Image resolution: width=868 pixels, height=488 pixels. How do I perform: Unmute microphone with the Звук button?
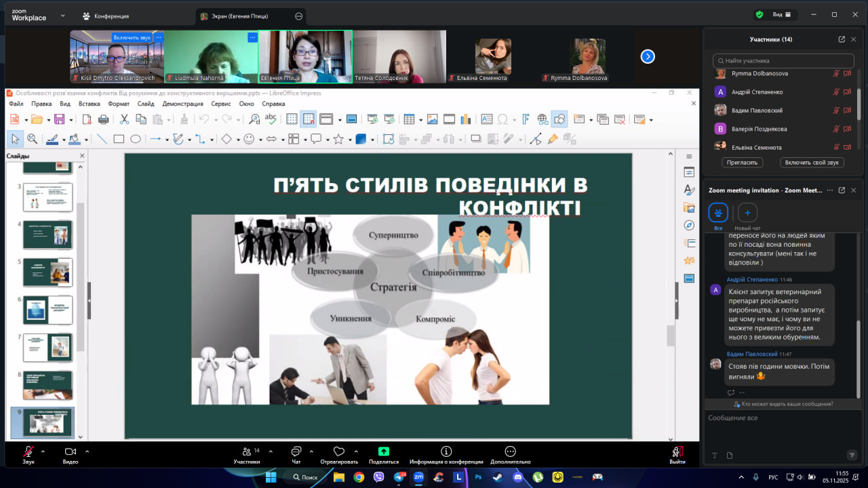tap(28, 451)
